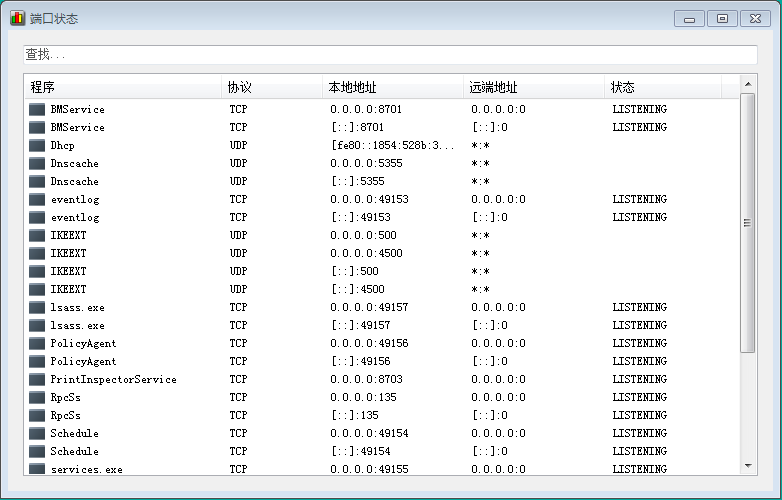Select the first Dnscache row name

coord(75,164)
